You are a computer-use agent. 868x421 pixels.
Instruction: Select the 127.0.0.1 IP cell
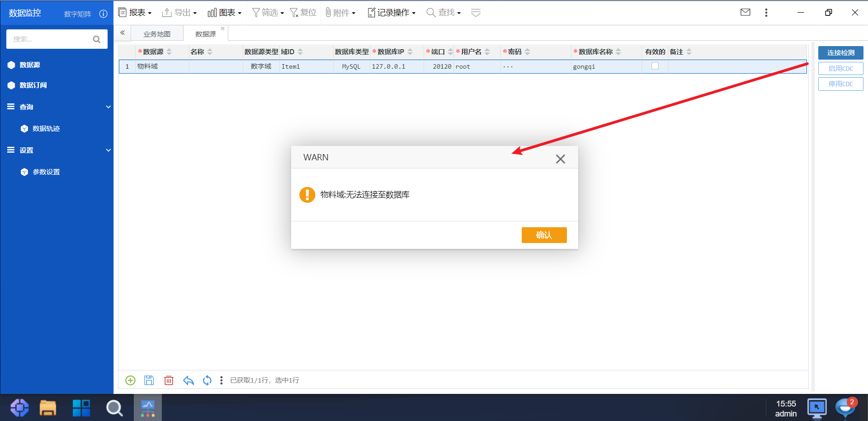(x=397, y=66)
